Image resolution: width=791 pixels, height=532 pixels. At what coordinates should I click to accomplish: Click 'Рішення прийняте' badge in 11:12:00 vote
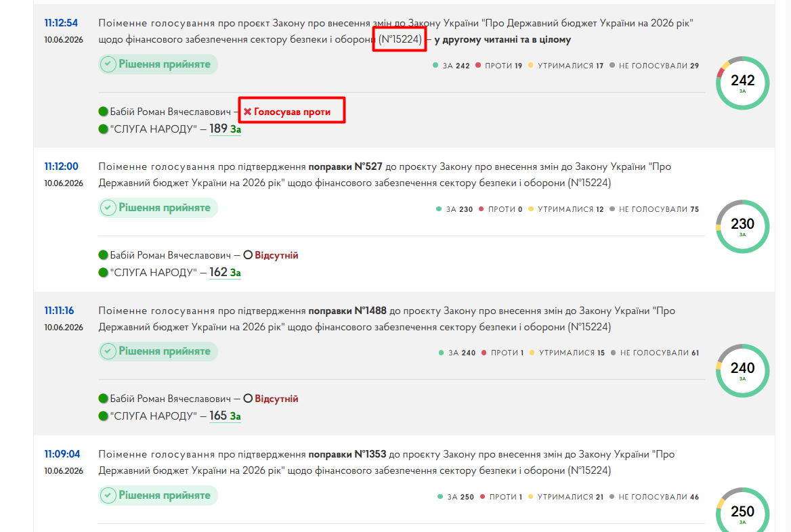tap(158, 208)
